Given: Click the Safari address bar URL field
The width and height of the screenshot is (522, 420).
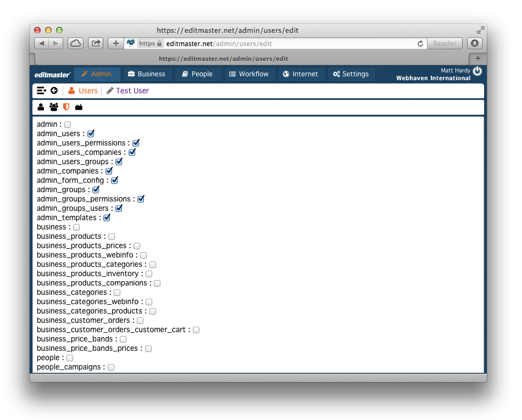Looking at the screenshot, I should (286, 43).
